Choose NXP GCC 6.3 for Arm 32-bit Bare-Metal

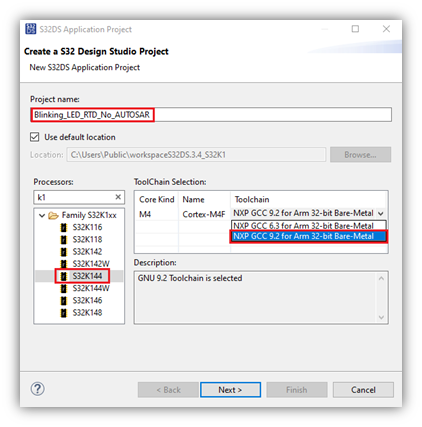[309, 226]
